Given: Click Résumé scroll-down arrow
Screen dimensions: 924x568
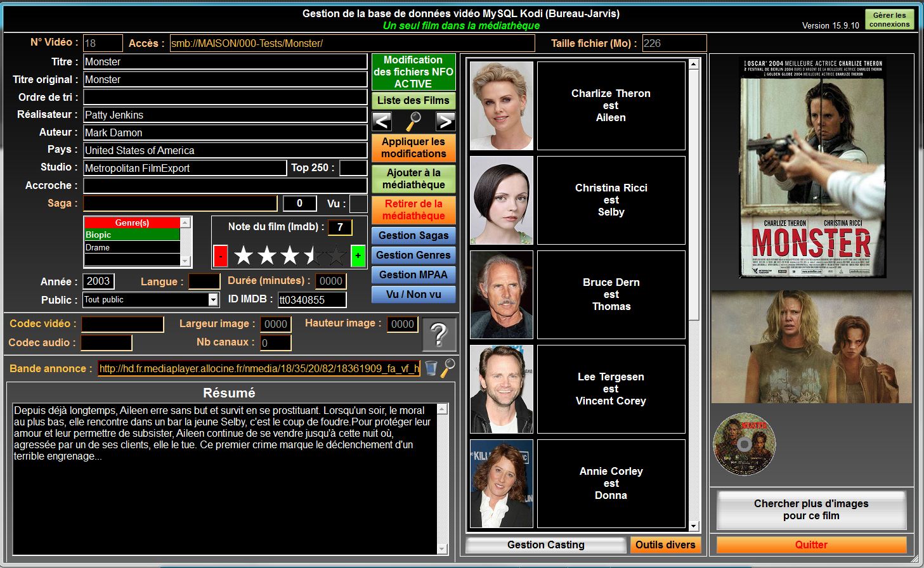Looking at the screenshot, I should point(443,548).
